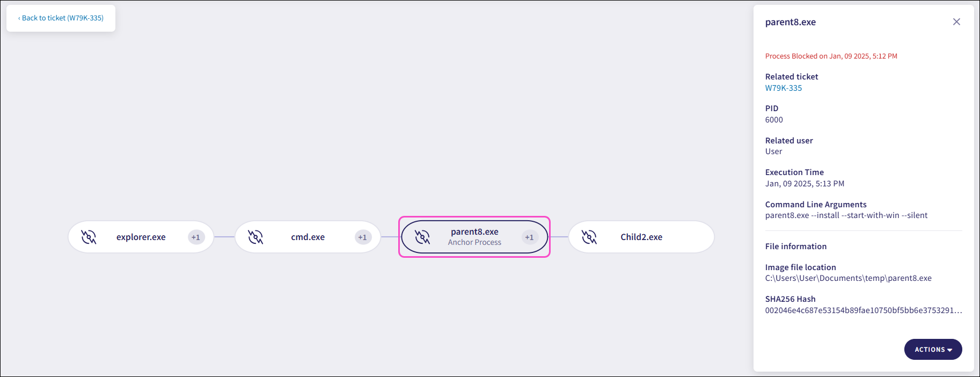Click the image file location path

pos(848,278)
